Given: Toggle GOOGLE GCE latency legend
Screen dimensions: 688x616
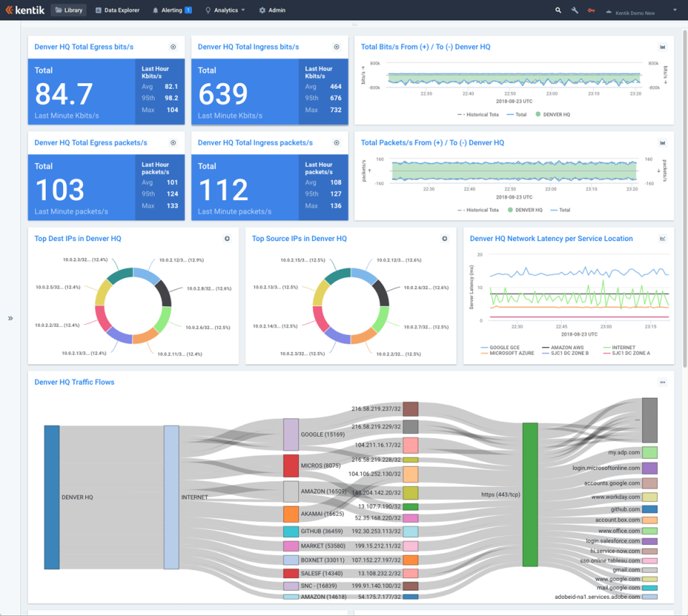Looking at the screenshot, I should click(x=500, y=347).
